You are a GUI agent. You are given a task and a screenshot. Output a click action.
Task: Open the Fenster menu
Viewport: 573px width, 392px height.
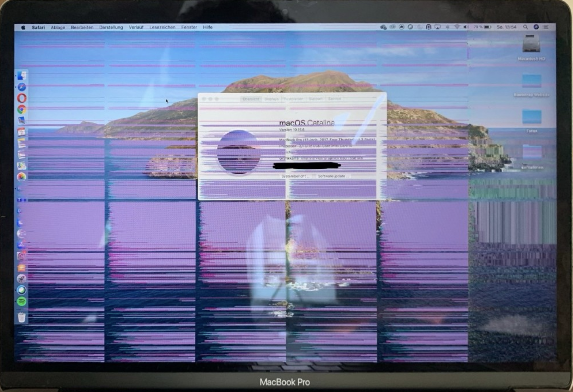[189, 27]
